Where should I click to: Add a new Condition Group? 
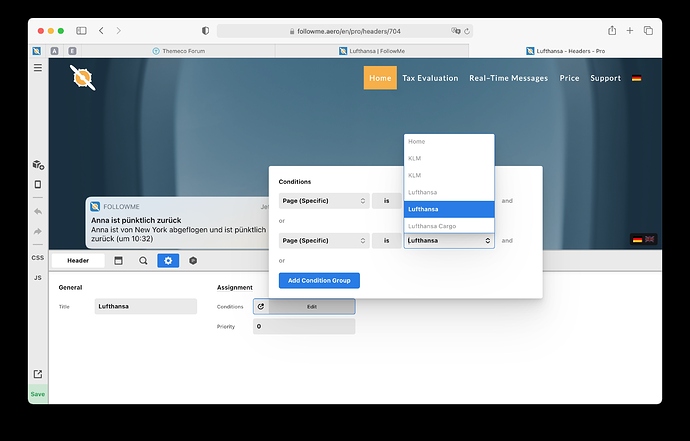(x=319, y=280)
